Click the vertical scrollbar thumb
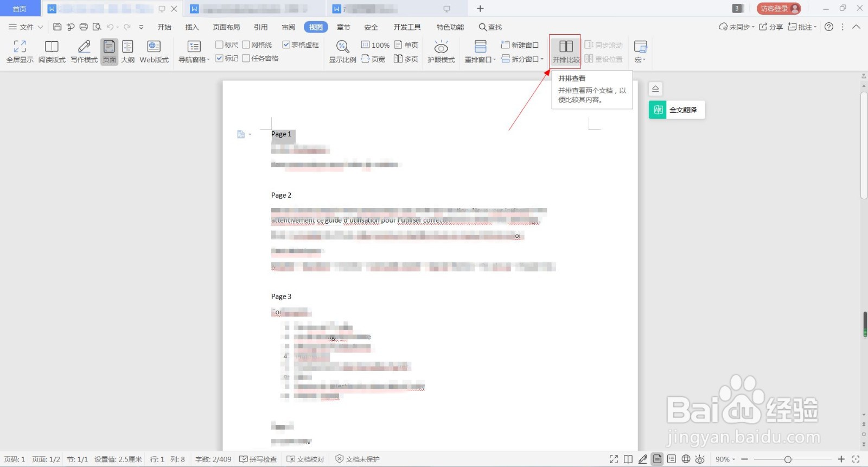Image resolution: width=868 pixels, height=467 pixels. point(864,146)
